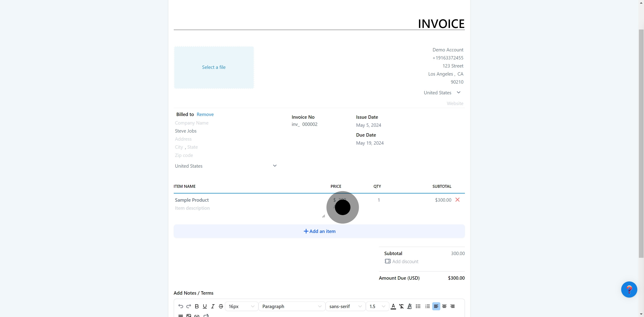Click the Add discount coupon icon
The height and width of the screenshot is (317, 644).
pos(388,261)
